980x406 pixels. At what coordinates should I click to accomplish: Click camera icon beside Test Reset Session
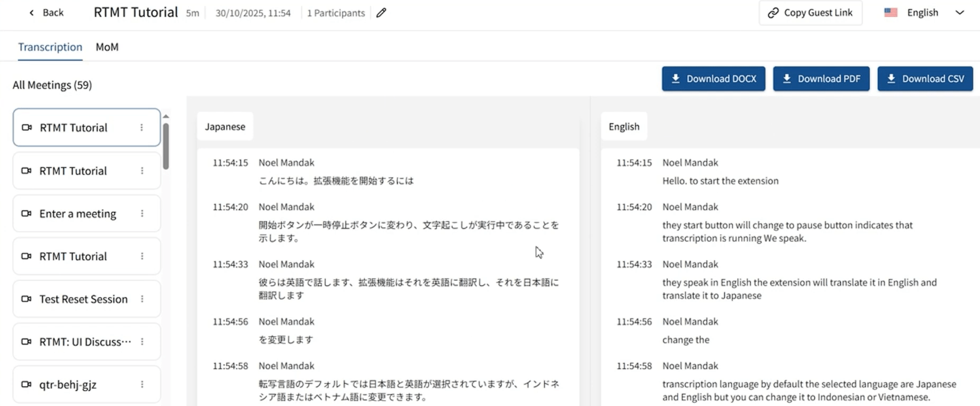[x=26, y=299]
